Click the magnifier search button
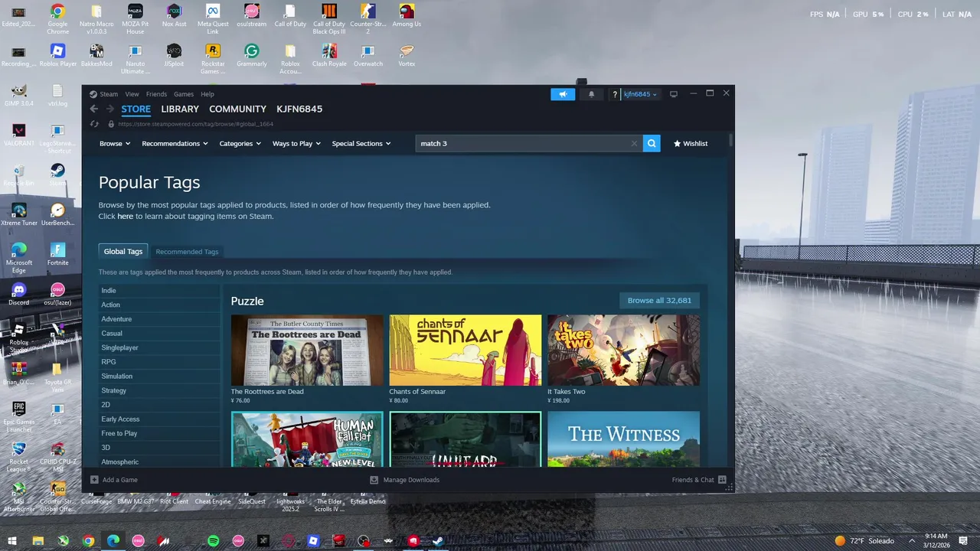 click(x=652, y=143)
